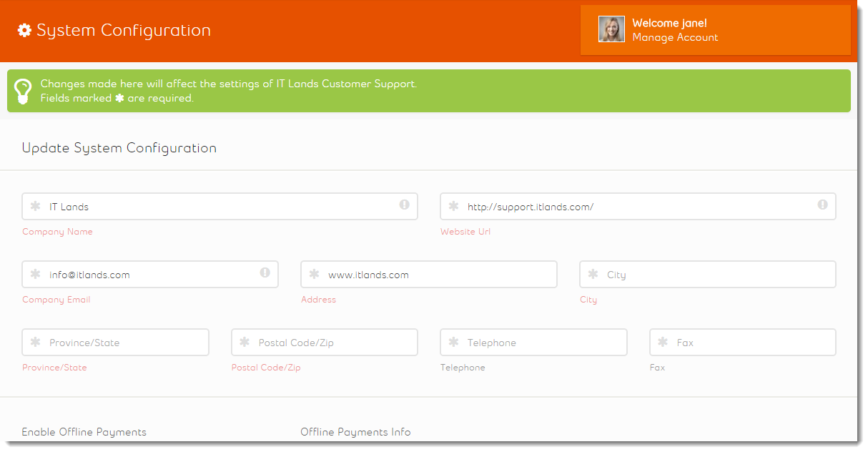
Task: Click the asterisk icon in Telephone field
Action: tap(453, 342)
